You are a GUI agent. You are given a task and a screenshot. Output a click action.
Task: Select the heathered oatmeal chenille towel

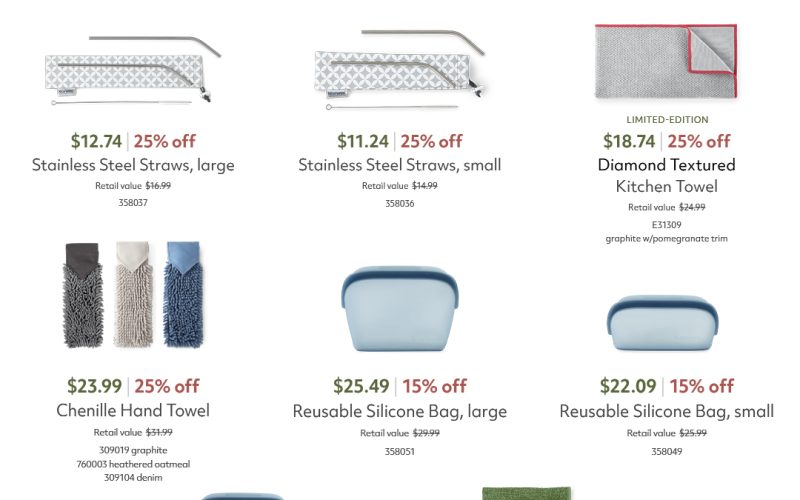133,295
